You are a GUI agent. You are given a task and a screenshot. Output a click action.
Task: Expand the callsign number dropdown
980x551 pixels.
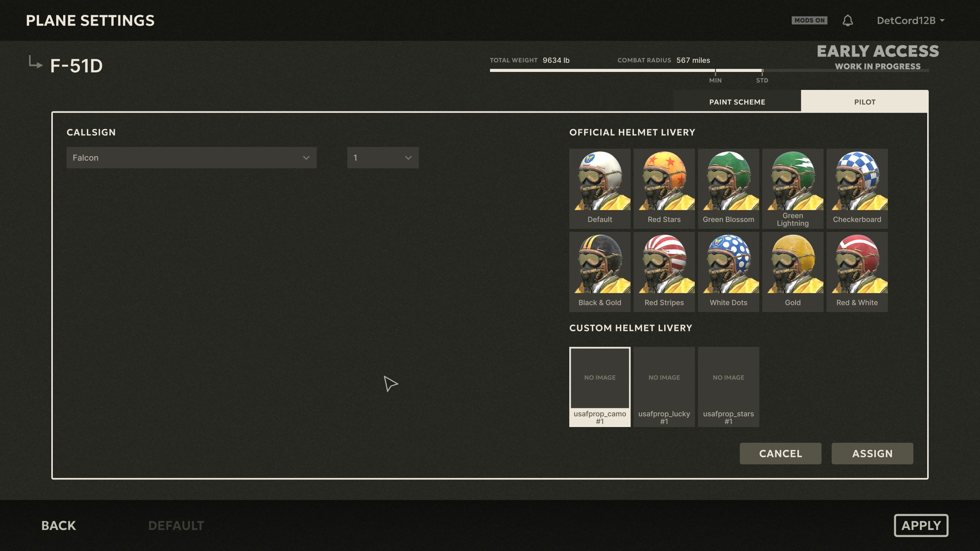[x=383, y=158]
